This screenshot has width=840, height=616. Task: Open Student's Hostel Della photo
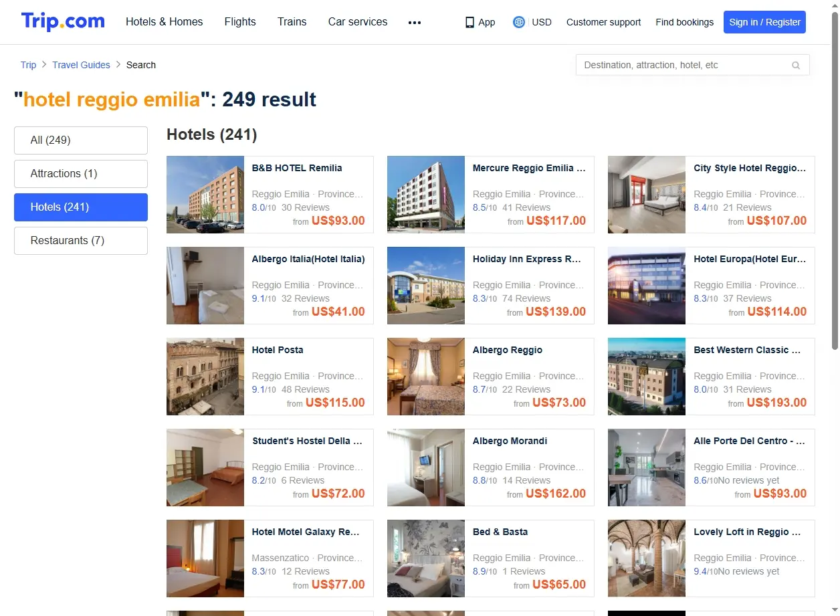pos(205,468)
